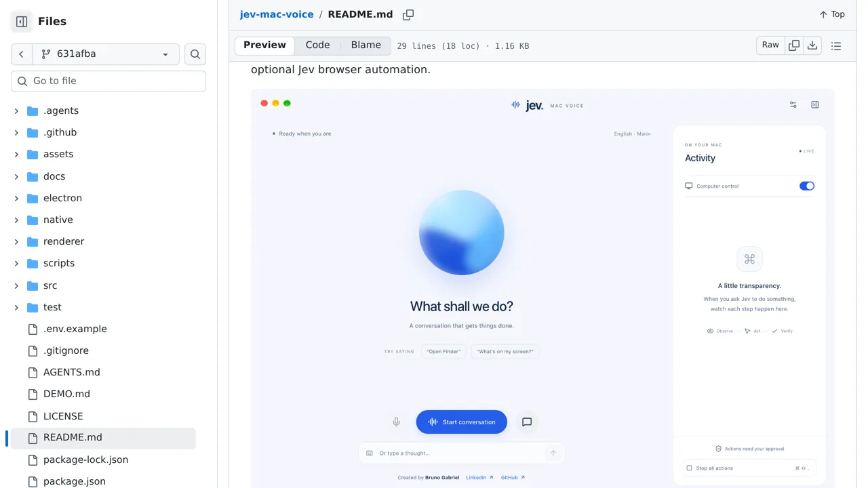This screenshot has width=868, height=488.
Task: Switch to the Code tab
Action: [317, 45]
